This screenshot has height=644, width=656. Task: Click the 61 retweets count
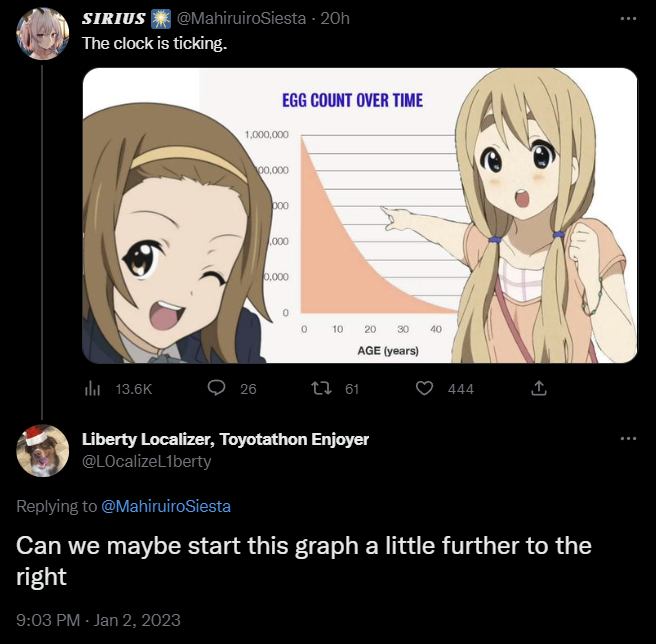click(x=351, y=389)
